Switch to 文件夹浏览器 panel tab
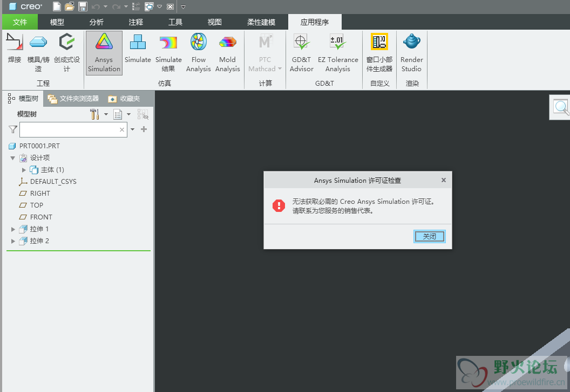Image resolution: width=570 pixels, height=392 pixels. click(73, 99)
